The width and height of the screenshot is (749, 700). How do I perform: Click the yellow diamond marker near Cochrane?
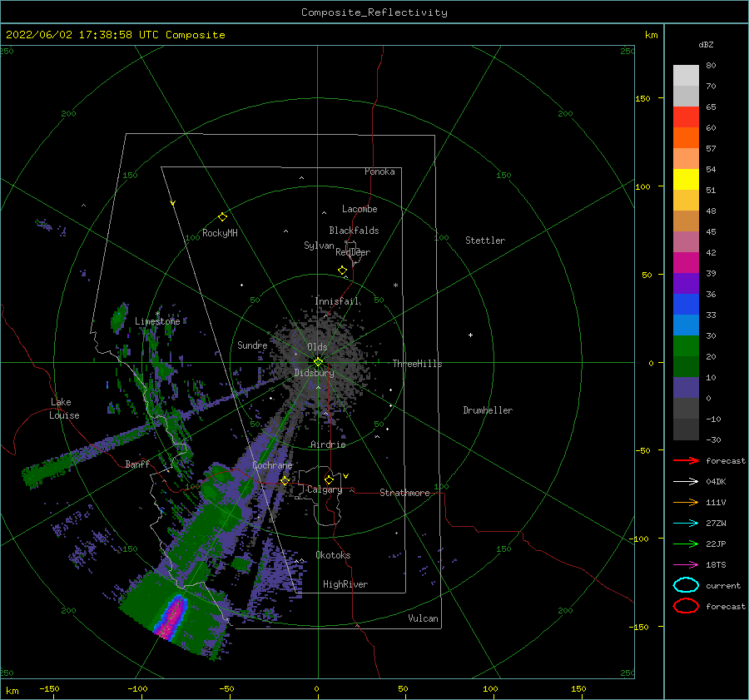tap(285, 480)
